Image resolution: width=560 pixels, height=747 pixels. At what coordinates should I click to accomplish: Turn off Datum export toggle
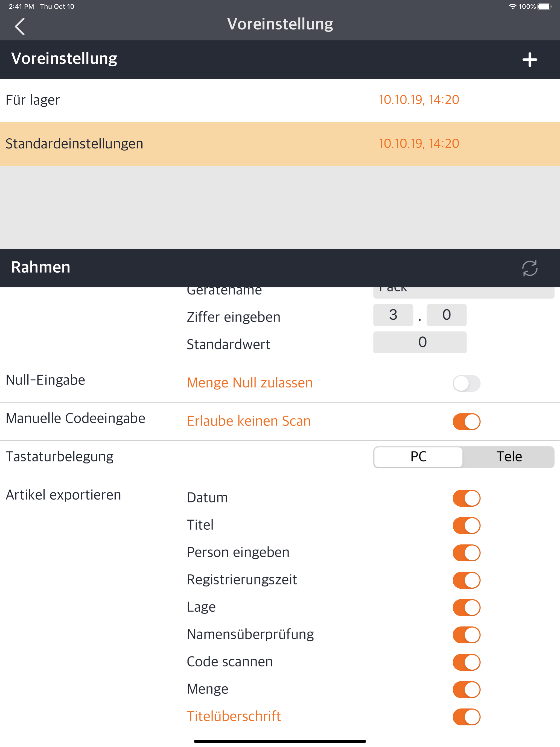click(466, 498)
